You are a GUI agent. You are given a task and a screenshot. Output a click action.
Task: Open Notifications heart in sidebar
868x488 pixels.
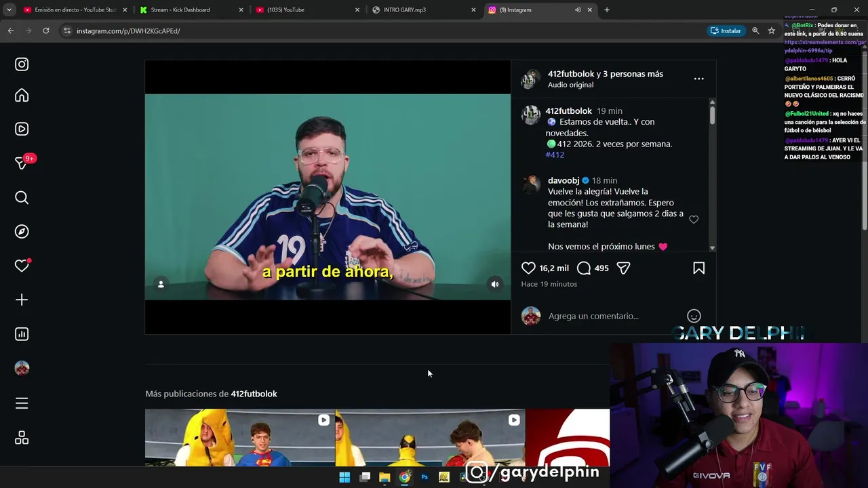pos(22,266)
